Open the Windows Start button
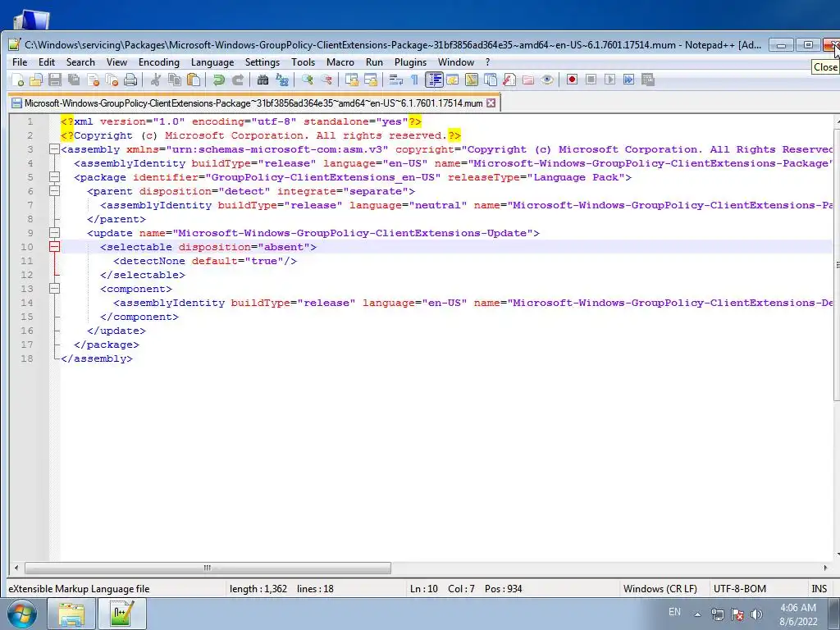This screenshot has width=840, height=630. click(22, 614)
